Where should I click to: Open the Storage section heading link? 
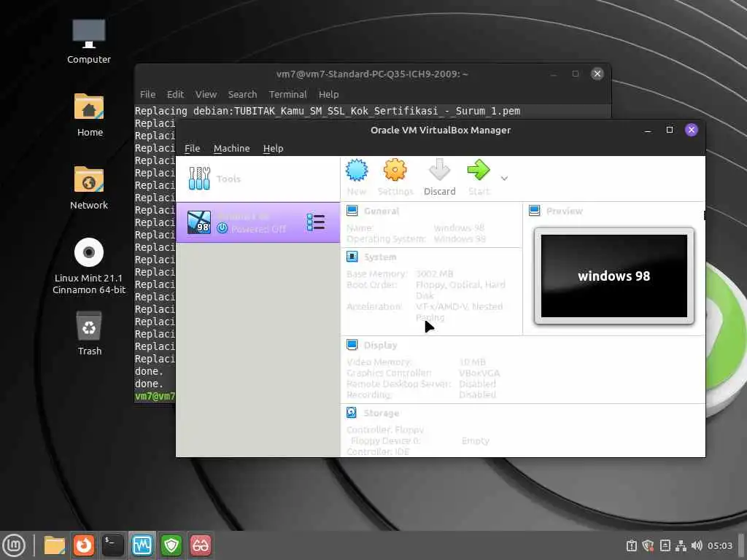tap(381, 413)
